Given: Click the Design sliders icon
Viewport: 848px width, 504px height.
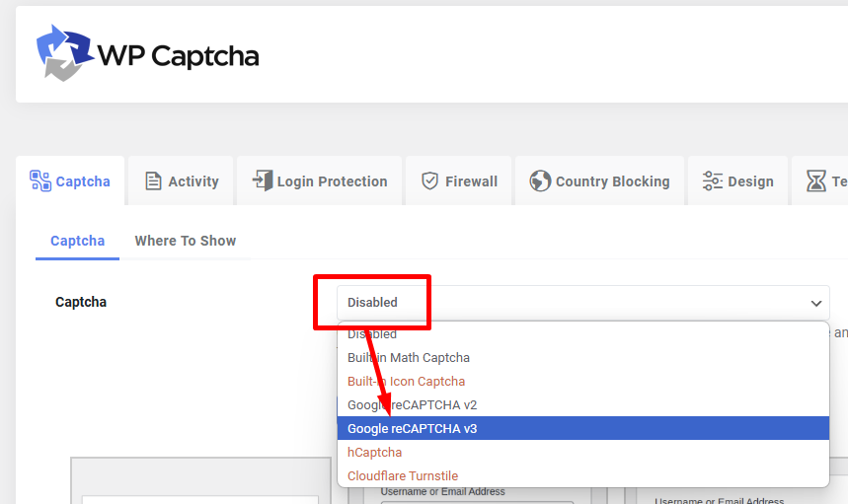Looking at the screenshot, I should click(x=713, y=181).
